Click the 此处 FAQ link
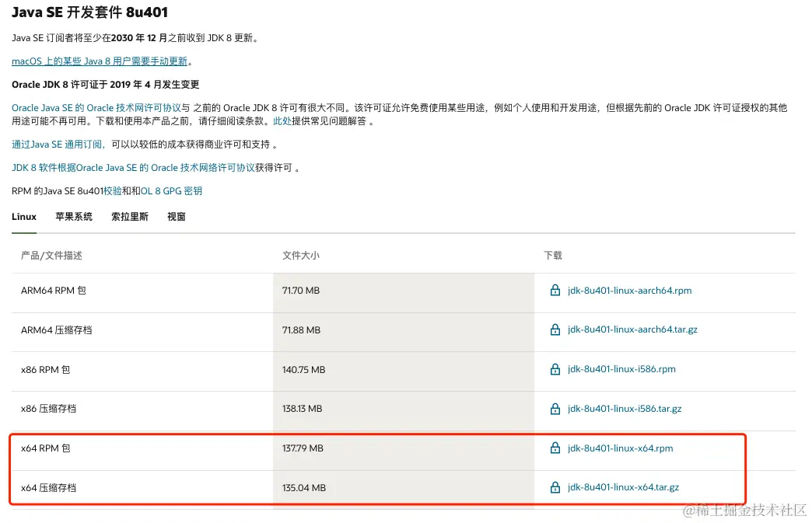 point(282,121)
